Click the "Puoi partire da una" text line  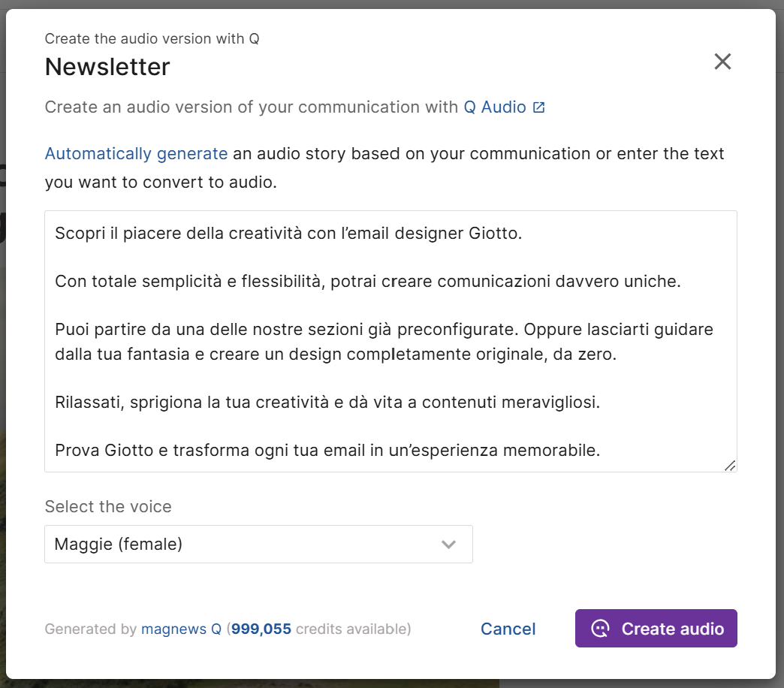(383, 330)
